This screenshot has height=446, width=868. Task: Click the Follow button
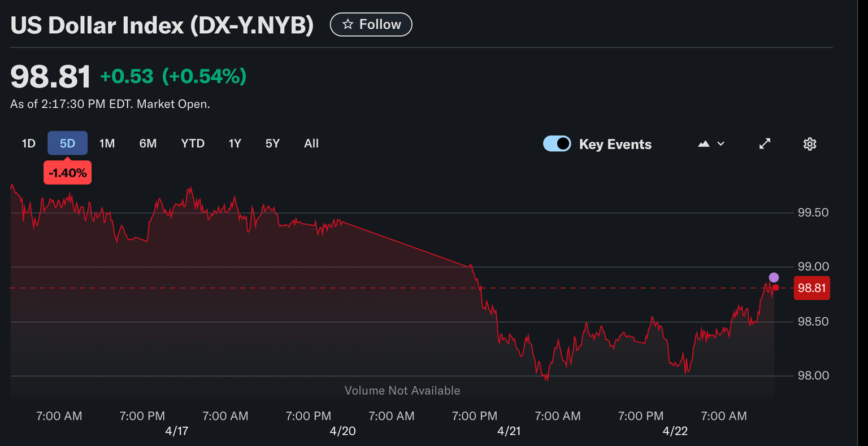pyautogui.click(x=371, y=24)
